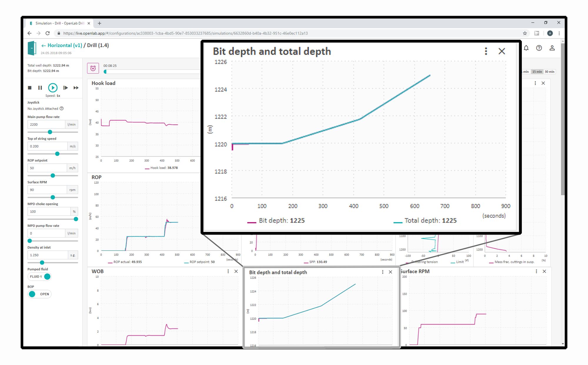The height and width of the screenshot is (365, 588).
Task: Click the Main pump flow rate slider handle
Action: point(50,132)
